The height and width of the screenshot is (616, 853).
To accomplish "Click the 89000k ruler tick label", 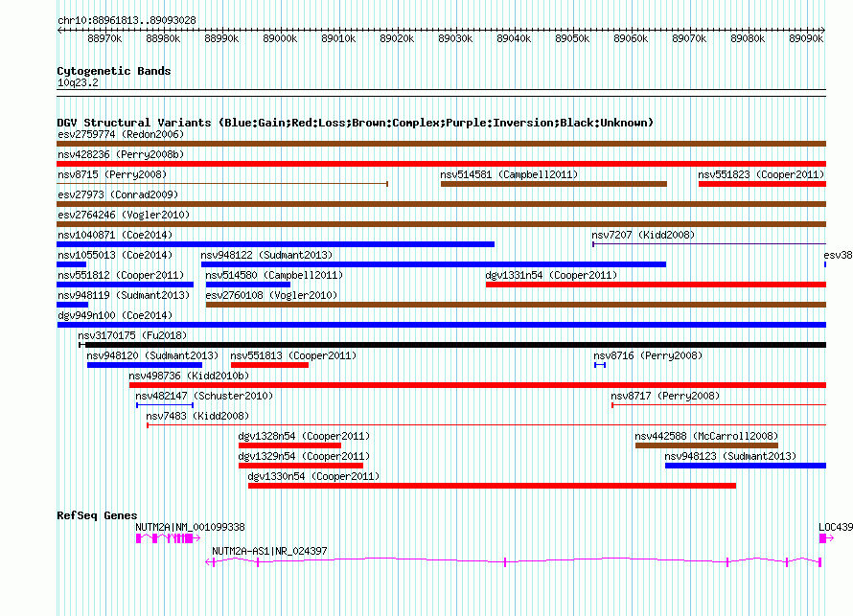I will pos(280,38).
